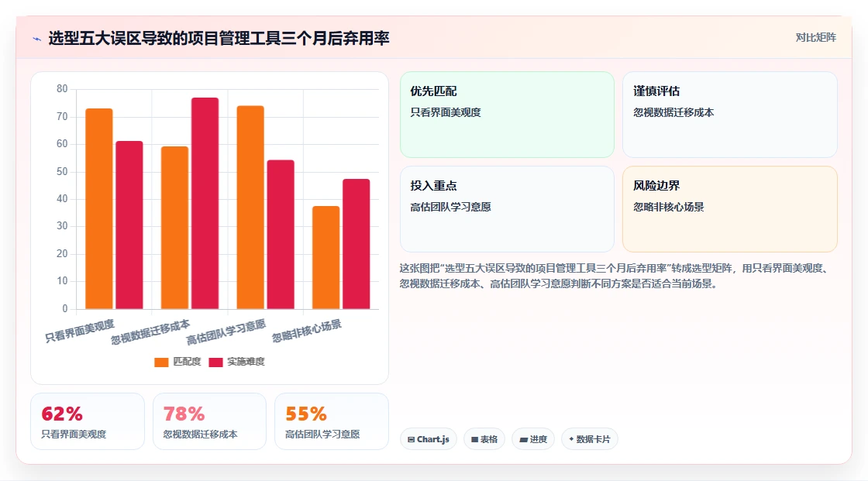Click the 55% stat card
868x481 pixels.
(x=332, y=421)
